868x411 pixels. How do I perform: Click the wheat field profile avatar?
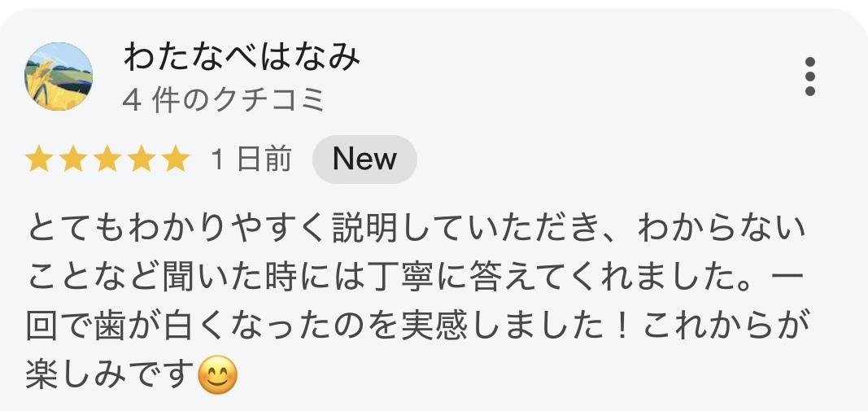click(x=59, y=77)
